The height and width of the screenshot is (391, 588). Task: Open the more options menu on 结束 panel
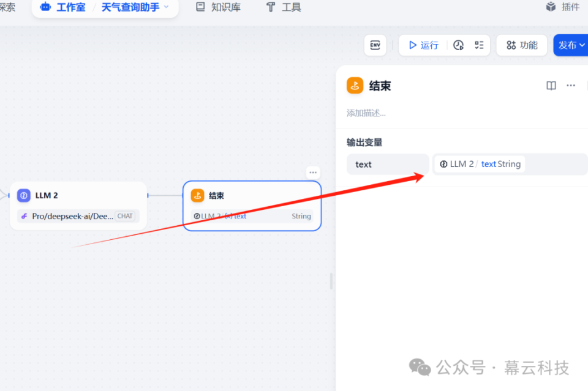click(571, 86)
